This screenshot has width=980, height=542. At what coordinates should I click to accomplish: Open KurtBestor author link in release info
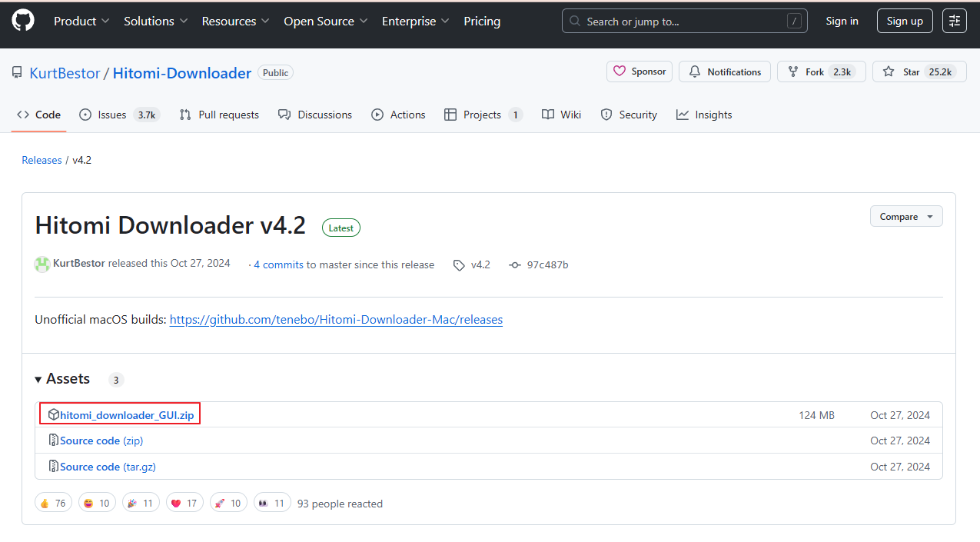click(x=79, y=264)
